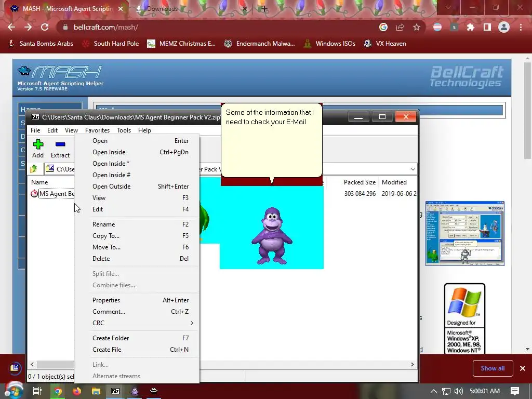Open Task View on taskbar

point(37,391)
